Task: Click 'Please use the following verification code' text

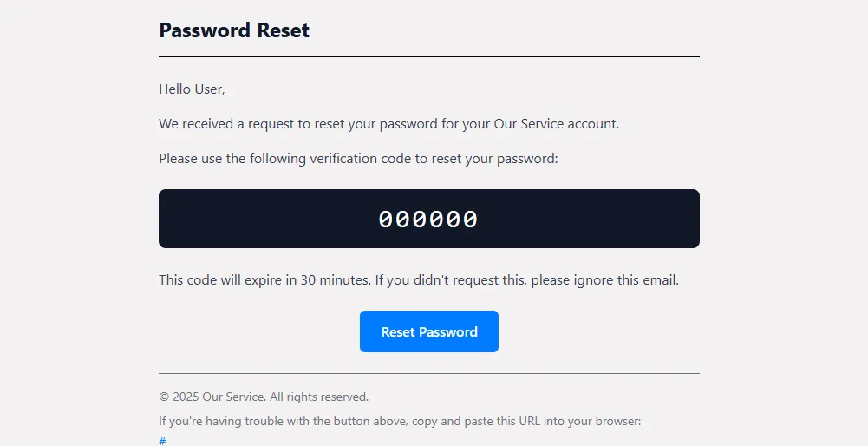Action: (x=357, y=158)
